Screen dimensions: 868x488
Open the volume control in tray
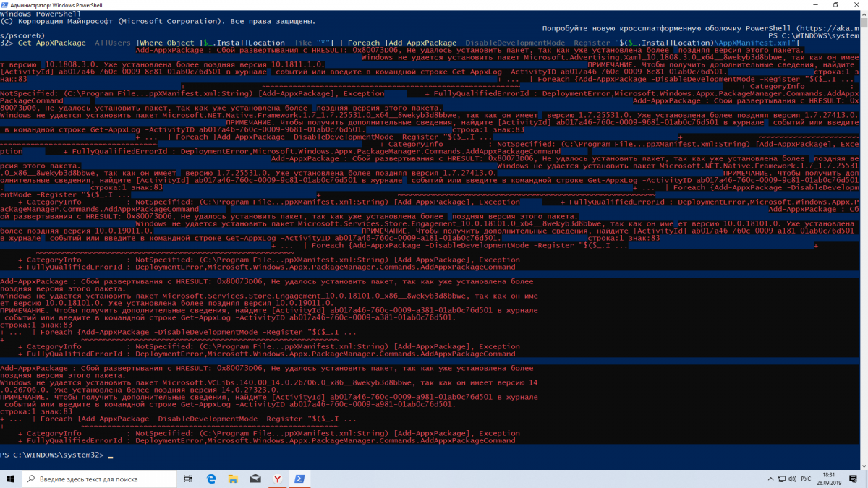pyautogui.click(x=794, y=479)
